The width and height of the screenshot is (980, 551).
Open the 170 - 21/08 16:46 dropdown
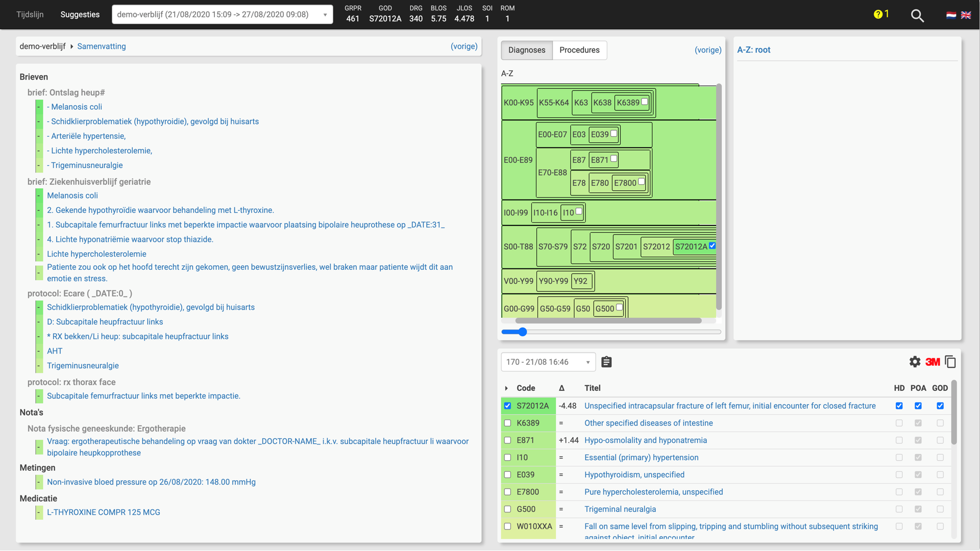pyautogui.click(x=548, y=362)
